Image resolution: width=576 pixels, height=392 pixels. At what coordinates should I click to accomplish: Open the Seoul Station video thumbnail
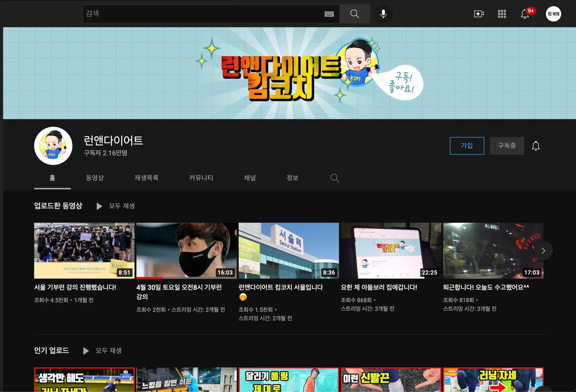point(289,251)
